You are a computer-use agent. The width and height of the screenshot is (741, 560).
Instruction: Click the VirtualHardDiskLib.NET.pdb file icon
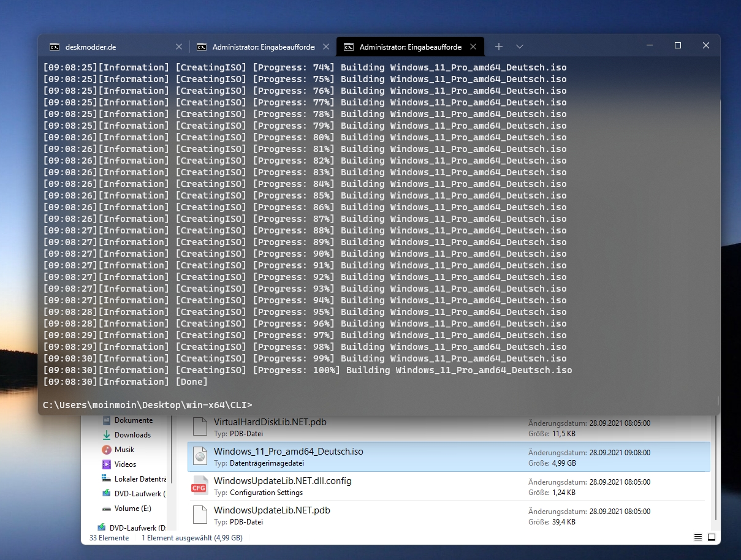[x=200, y=427]
